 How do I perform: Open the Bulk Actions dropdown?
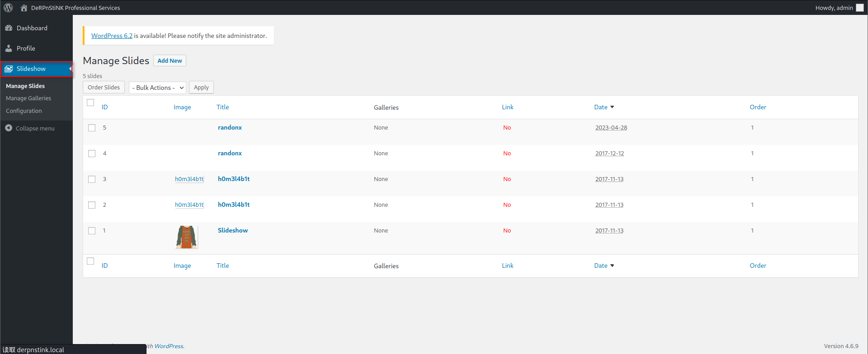pyautogui.click(x=158, y=88)
